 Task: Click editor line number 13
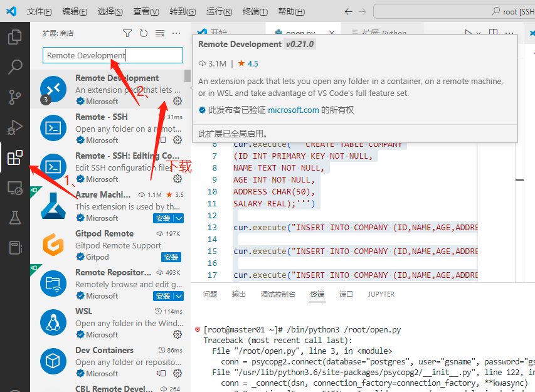[x=212, y=227]
